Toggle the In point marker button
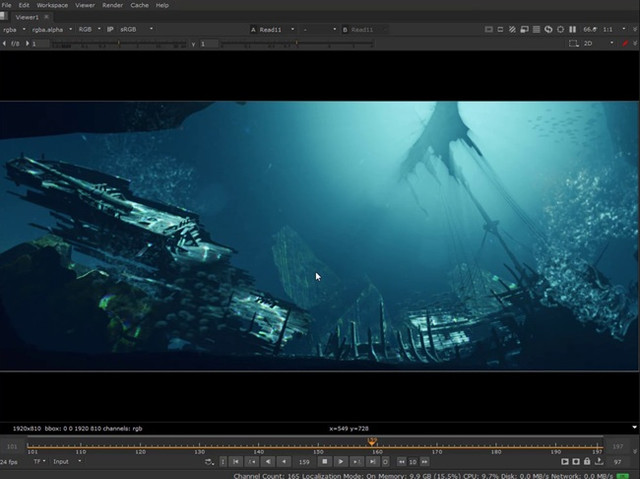640x479 pixels. pyautogui.click(x=223, y=462)
